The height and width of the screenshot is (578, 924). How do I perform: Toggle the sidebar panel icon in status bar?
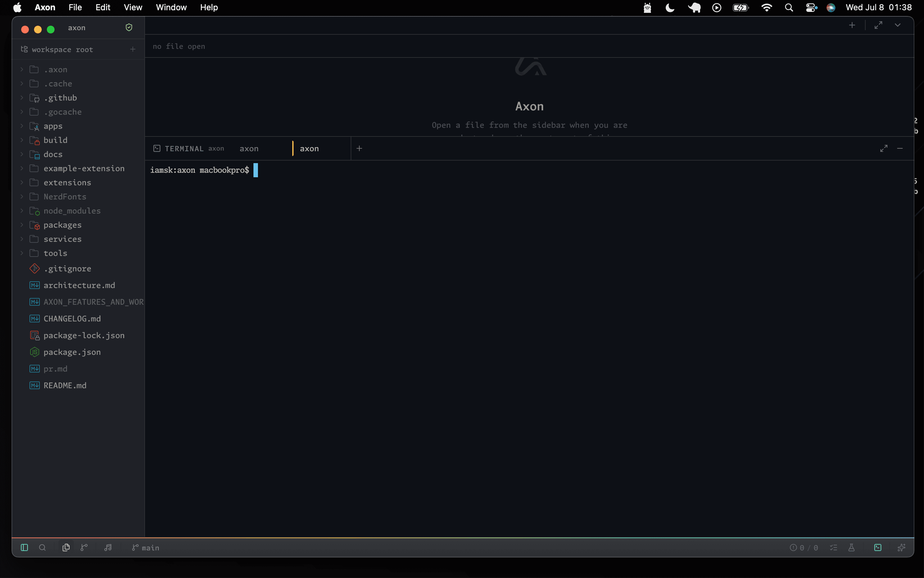coord(24,547)
